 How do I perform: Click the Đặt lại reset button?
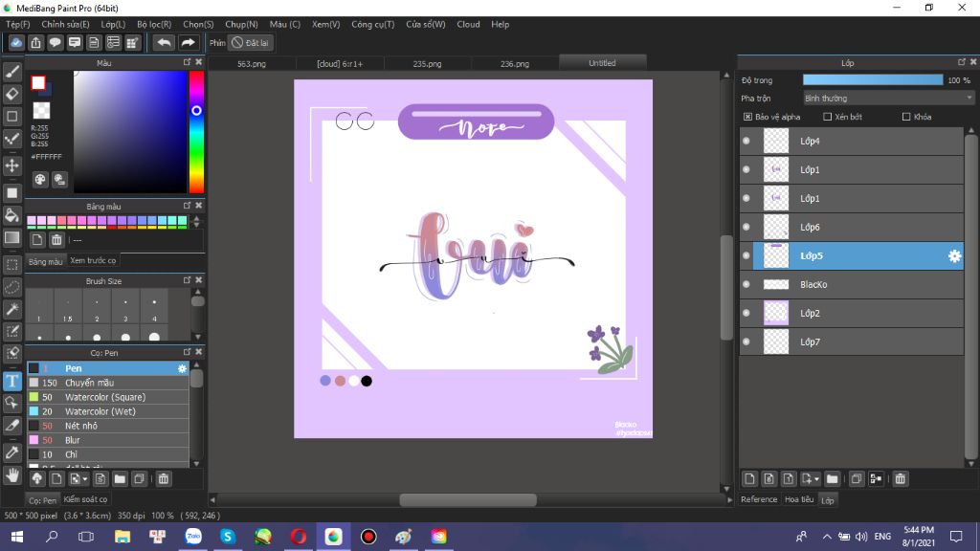pos(250,42)
